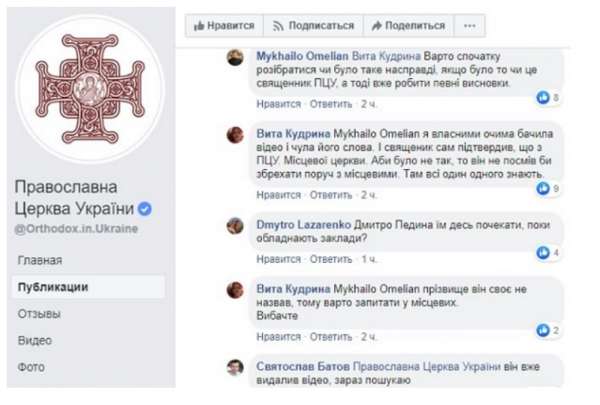Image resolution: width=600 pixels, height=405 pixels.
Task: Click the blue verified badge beside page name
Action: (145, 210)
